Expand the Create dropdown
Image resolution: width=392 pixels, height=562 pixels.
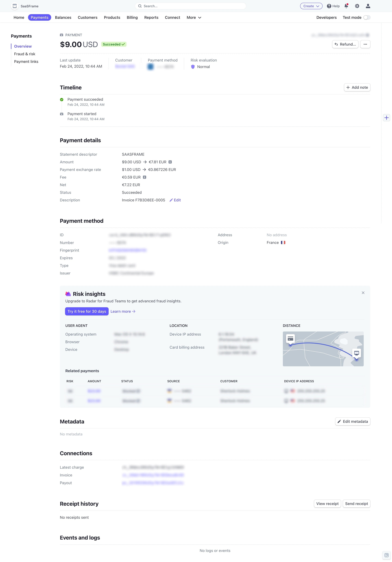click(x=311, y=6)
